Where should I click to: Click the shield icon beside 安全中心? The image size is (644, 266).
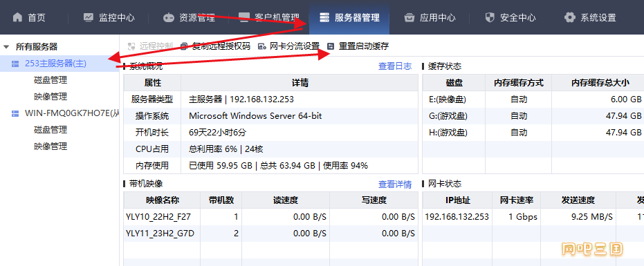click(x=490, y=17)
